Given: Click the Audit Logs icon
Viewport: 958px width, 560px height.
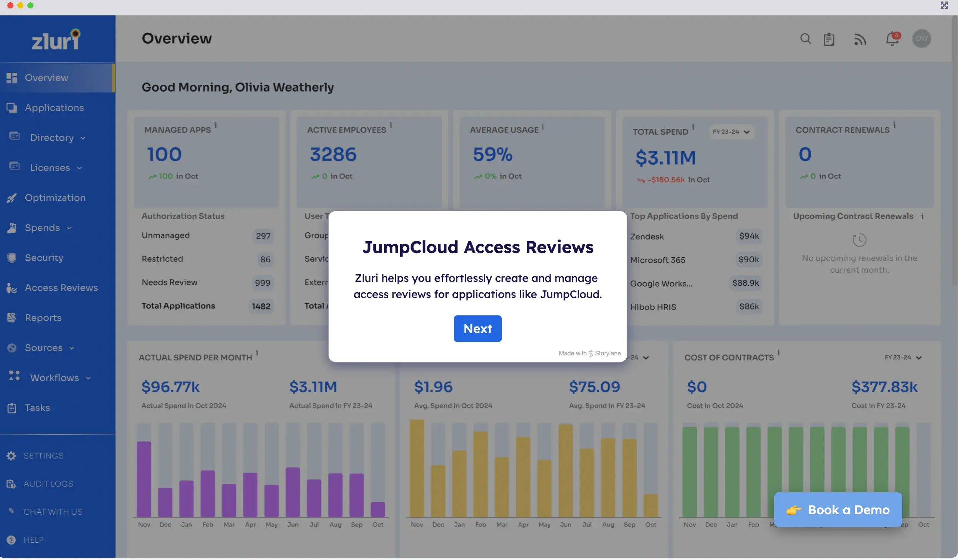Looking at the screenshot, I should click(x=11, y=484).
